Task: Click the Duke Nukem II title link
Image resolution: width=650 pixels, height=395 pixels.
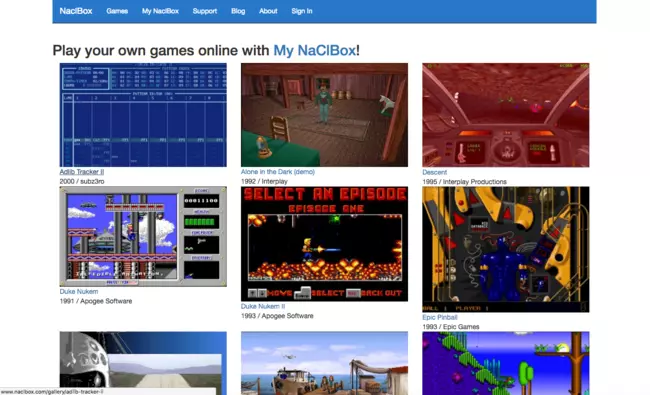Action: (x=263, y=306)
